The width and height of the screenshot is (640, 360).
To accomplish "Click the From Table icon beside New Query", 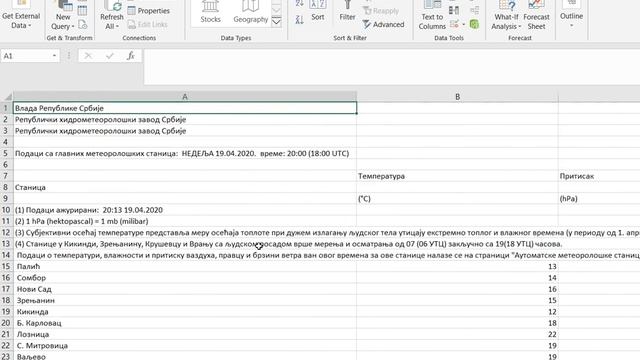I will (x=82, y=11).
